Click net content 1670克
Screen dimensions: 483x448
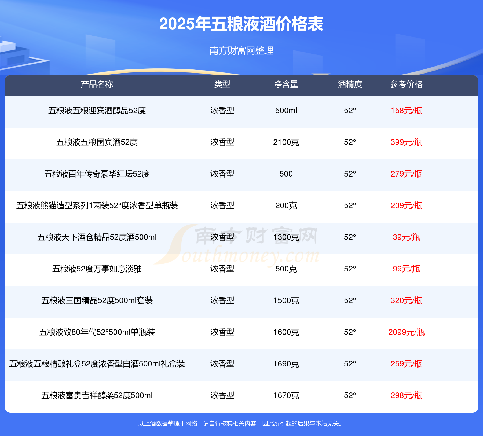pyautogui.click(x=286, y=395)
